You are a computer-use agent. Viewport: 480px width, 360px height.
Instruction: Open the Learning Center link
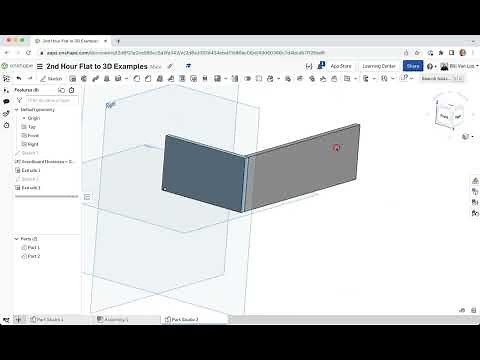coord(379,66)
